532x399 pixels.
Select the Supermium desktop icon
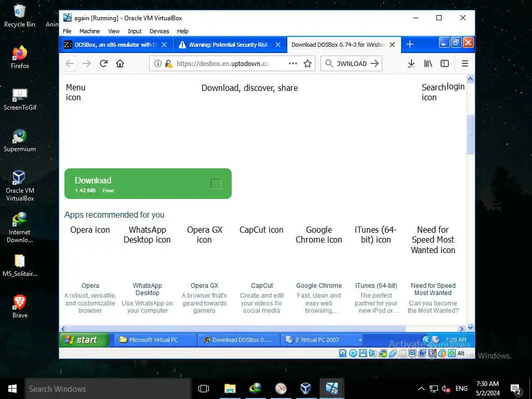tap(20, 140)
